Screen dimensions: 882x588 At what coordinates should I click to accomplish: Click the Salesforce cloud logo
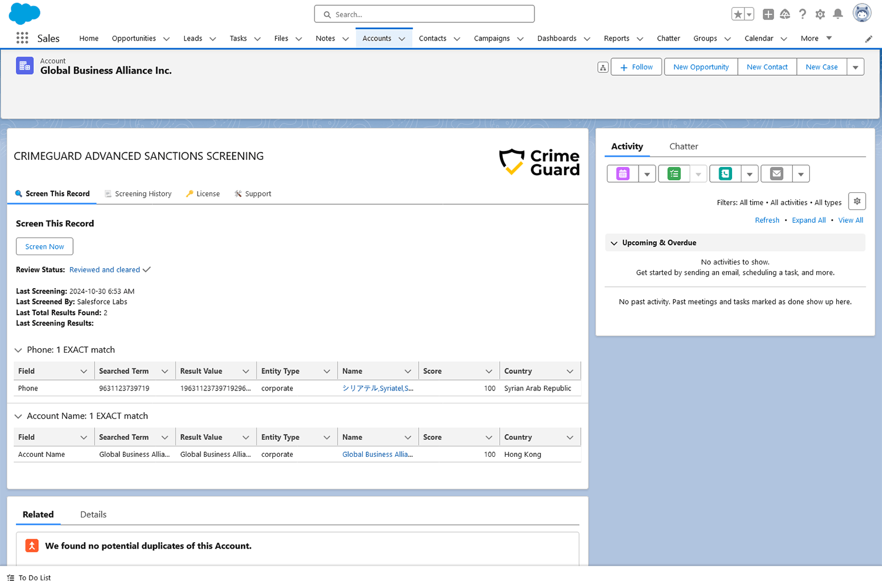pos(25,13)
